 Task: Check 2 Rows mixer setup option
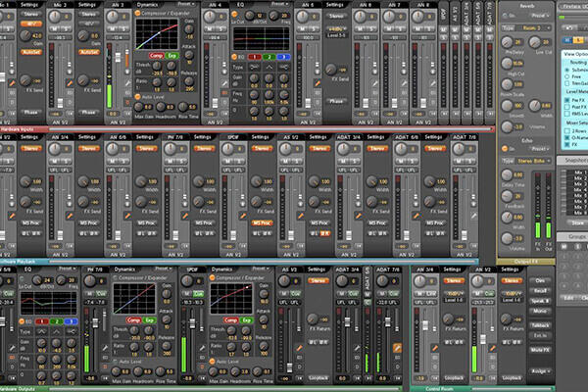pyautogui.click(x=567, y=130)
